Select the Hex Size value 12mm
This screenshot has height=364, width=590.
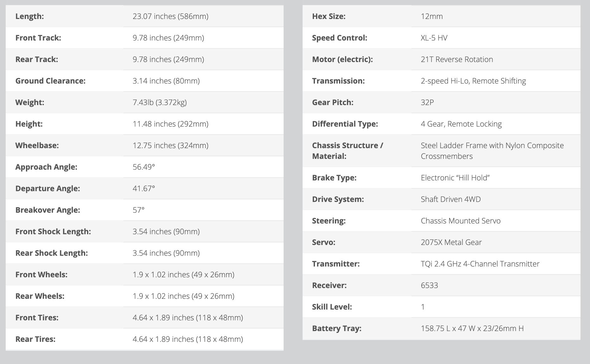pos(432,16)
